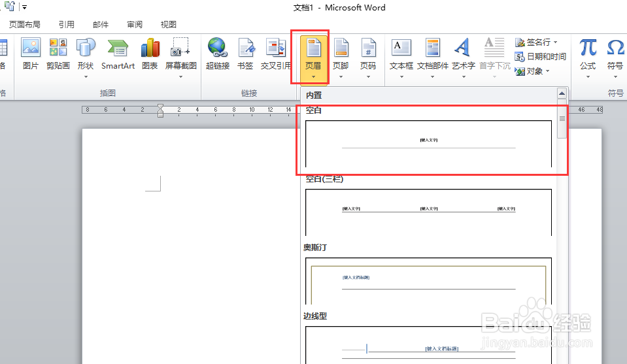Expand the Object (对象) dropdown arrow
Image resolution: width=627 pixels, height=364 pixels.
pos(547,71)
